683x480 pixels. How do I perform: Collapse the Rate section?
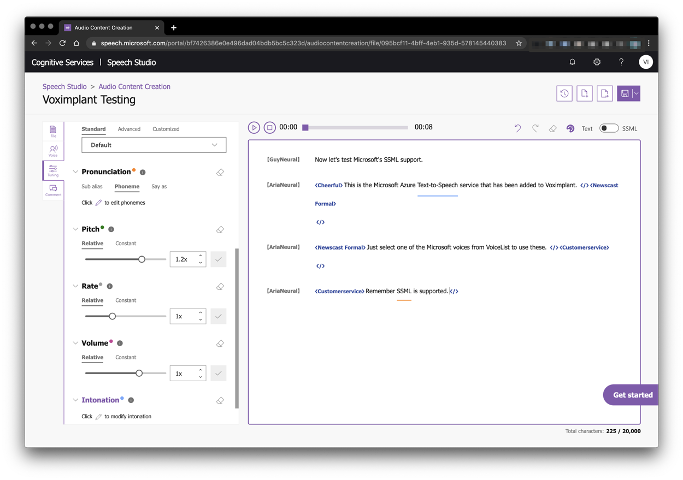coord(75,286)
